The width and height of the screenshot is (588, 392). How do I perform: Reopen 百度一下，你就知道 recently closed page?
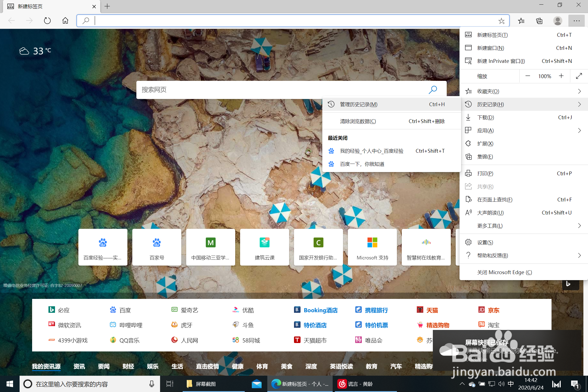tap(391, 164)
